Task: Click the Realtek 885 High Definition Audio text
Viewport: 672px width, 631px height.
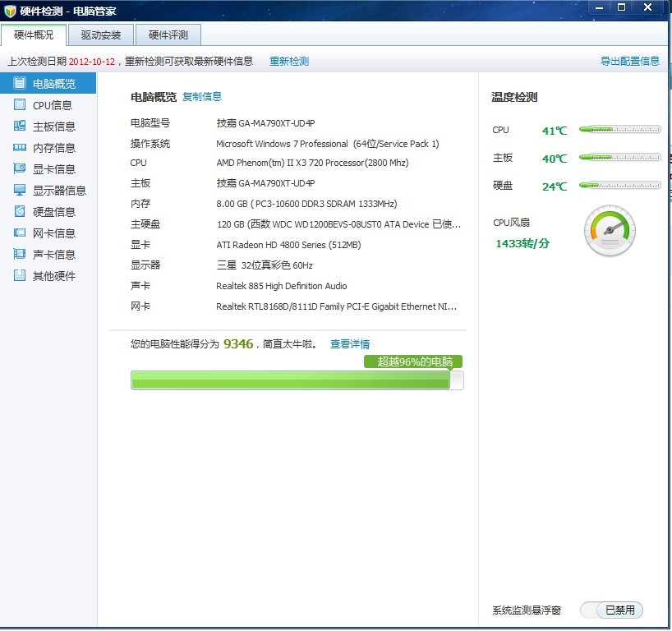Action: point(282,286)
